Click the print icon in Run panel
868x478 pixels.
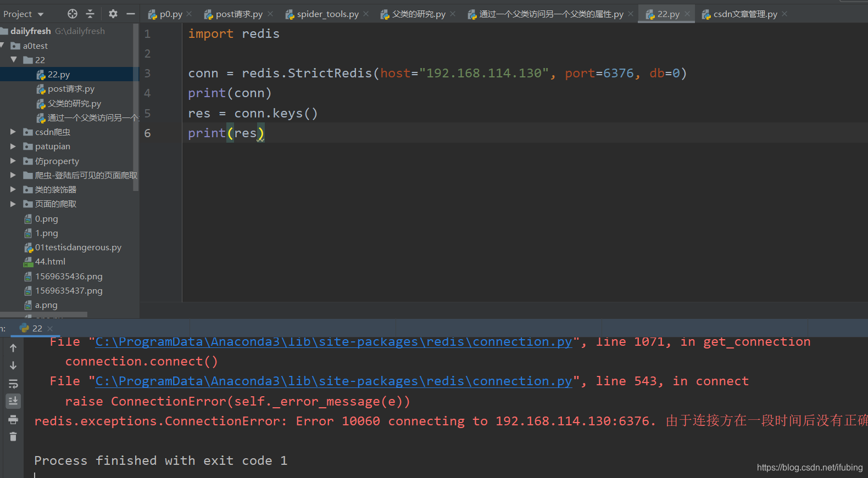tap(13, 420)
